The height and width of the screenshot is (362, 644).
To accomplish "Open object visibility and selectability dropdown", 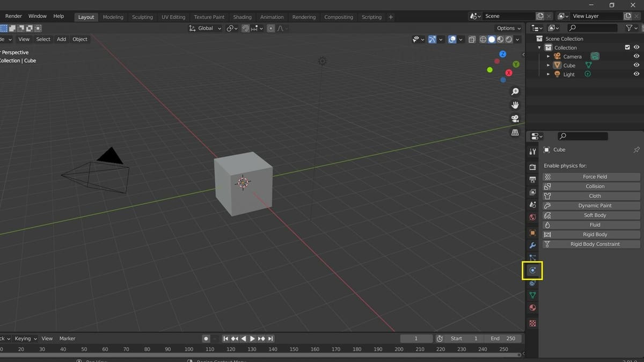I will click(x=418, y=39).
